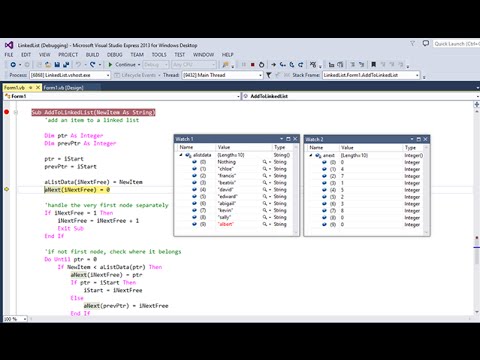Screen dimensions: 480x360
Task: Click the Navigate Backward circle icon
Action: (x=13, y=65)
